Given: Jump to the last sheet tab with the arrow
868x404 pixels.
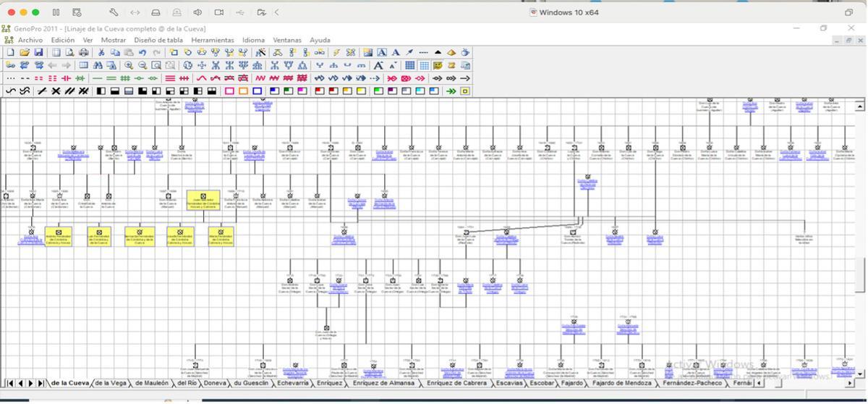Looking at the screenshot, I should tap(41, 383).
